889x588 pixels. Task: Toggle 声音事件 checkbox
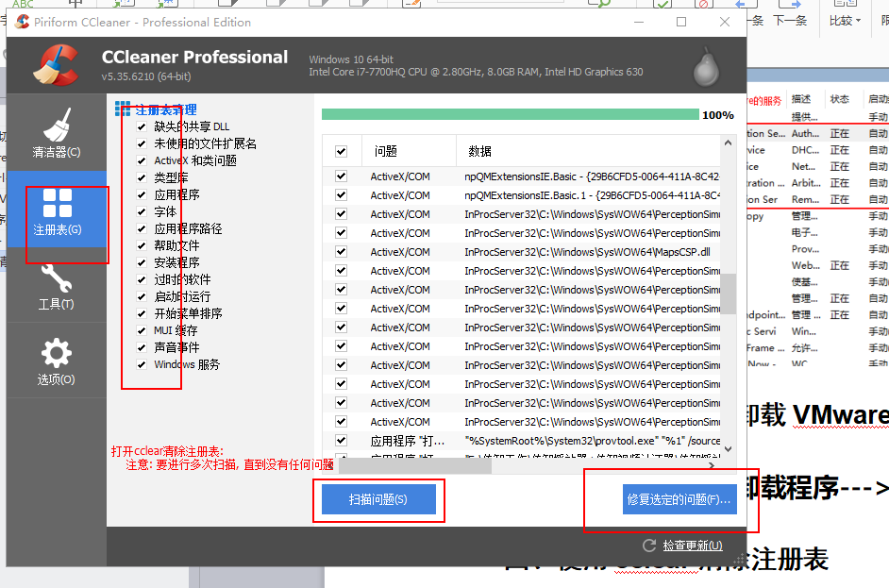tap(142, 347)
